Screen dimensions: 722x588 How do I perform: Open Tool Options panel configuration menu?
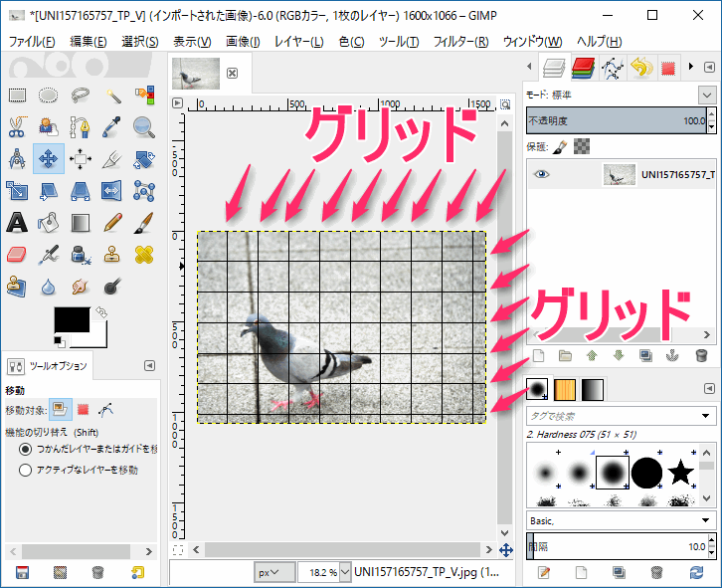click(149, 365)
